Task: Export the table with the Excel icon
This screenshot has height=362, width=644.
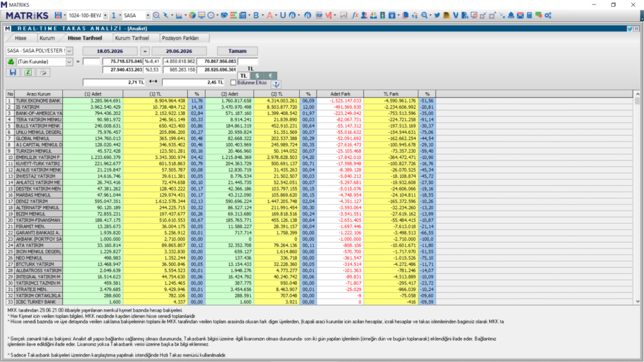Action: (28, 72)
